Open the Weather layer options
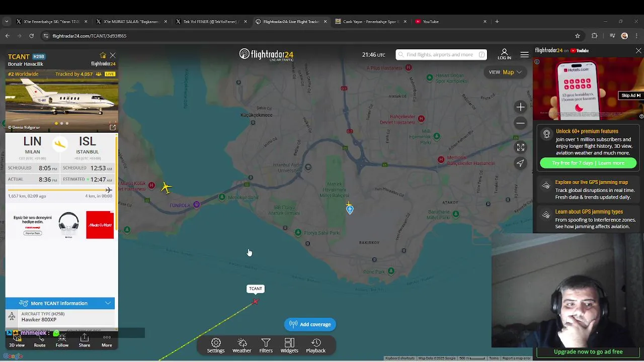 tap(242, 345)
